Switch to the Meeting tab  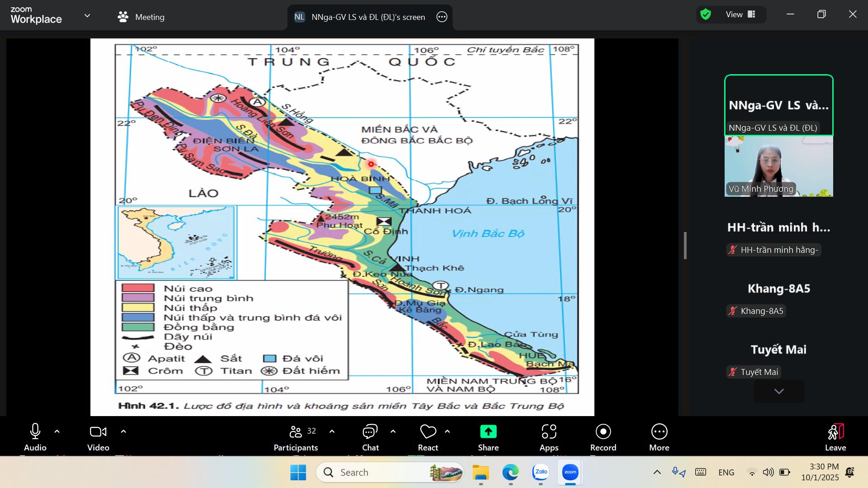(141, 17)
